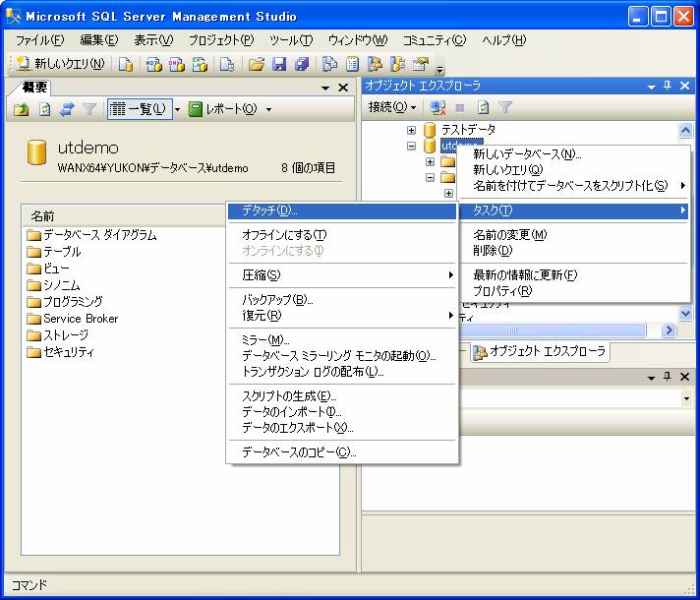This screenshot has width=700, height=600.
Task: Click the Open File folder icon in the toolbar
Action: click(256, 64)
